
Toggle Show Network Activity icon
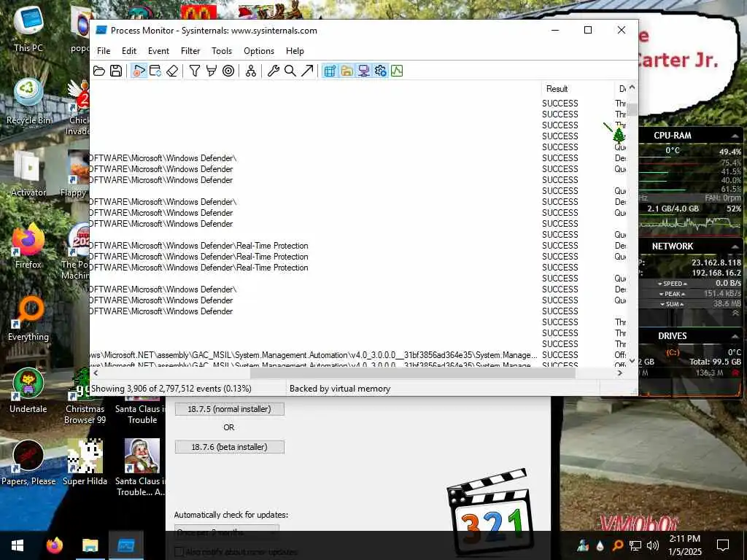(x=363, y=71)
